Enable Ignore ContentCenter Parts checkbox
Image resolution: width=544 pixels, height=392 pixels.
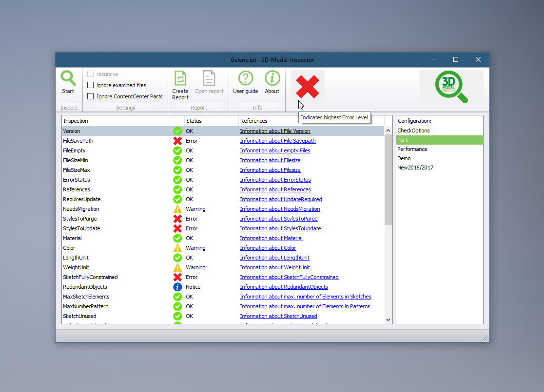(x=91, y=96)
